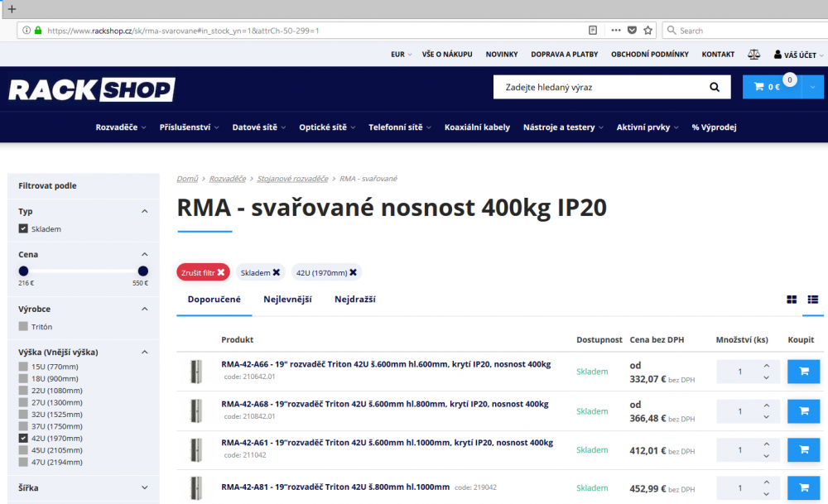Screen dimensions: 828x504
Task: Check the 18U (900mm) height filter
Action: pyautogui.click(x=23, y=378)
